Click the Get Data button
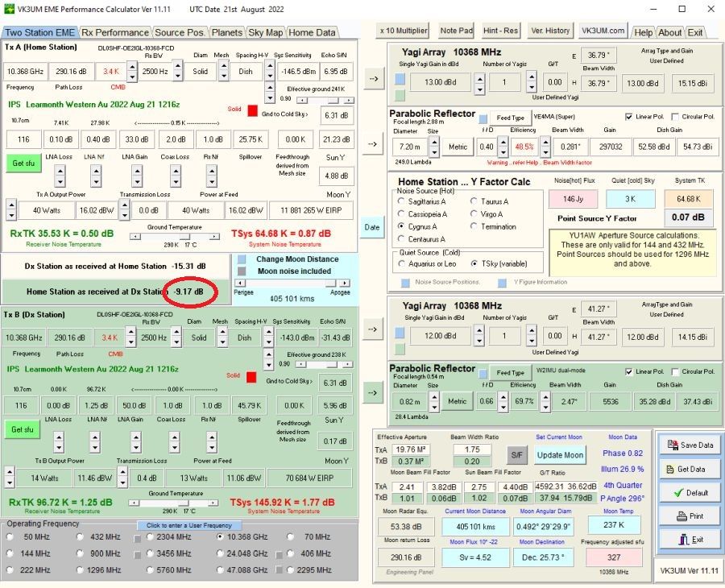This screenshot has height=588, width=725. 690,469
